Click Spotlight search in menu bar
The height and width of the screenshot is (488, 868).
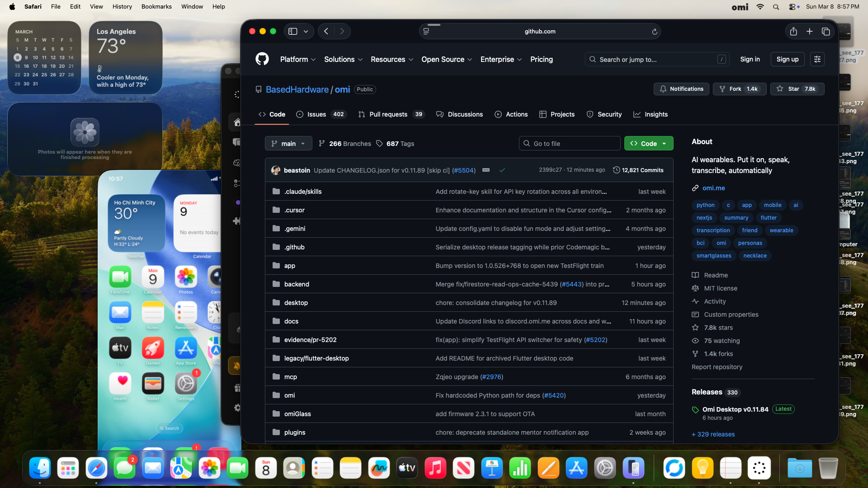[776, 6]
